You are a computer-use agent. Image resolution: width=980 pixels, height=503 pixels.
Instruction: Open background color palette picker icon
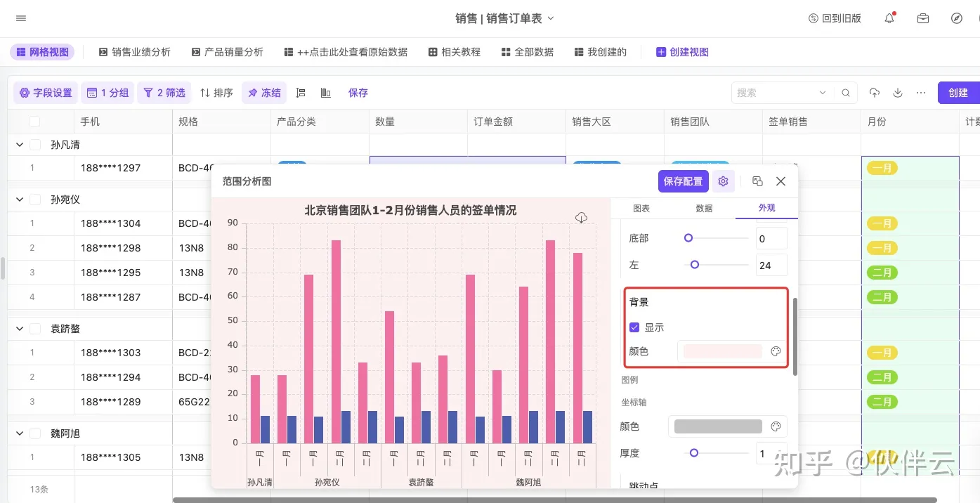pyautogui.click(x=776, y=351)
